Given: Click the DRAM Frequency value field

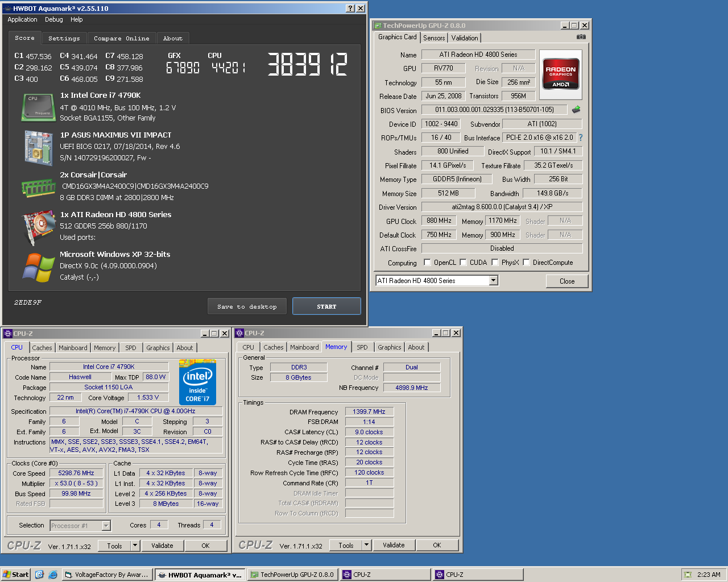Looking at the screenshot, I should pos(369,411).
